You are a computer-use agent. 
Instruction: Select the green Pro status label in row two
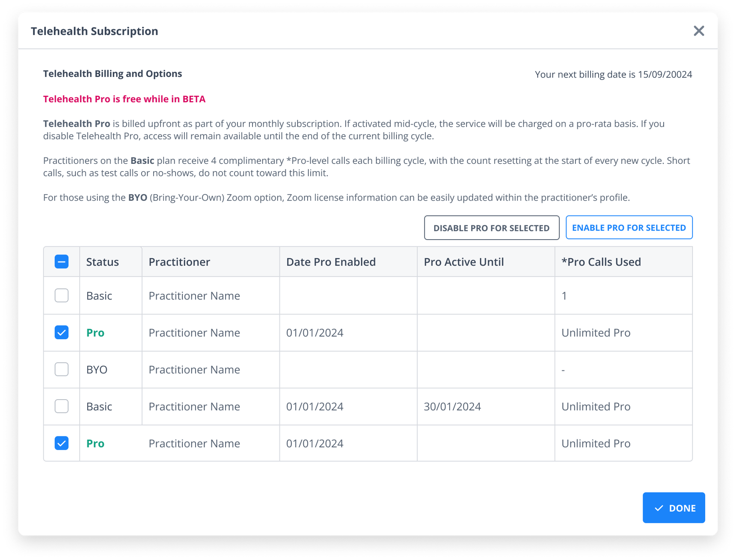coord(95,332)
